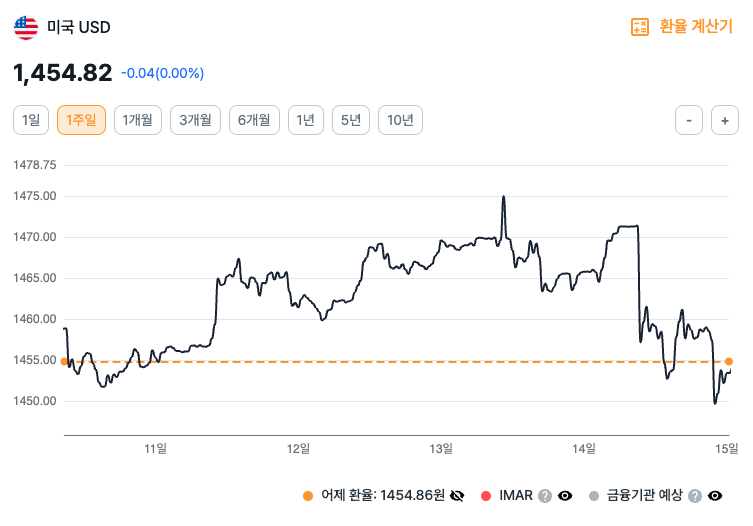The image size is (753, 526).
Task: Toggle IMAR visibility eye icon
Action: coord(565,495)
